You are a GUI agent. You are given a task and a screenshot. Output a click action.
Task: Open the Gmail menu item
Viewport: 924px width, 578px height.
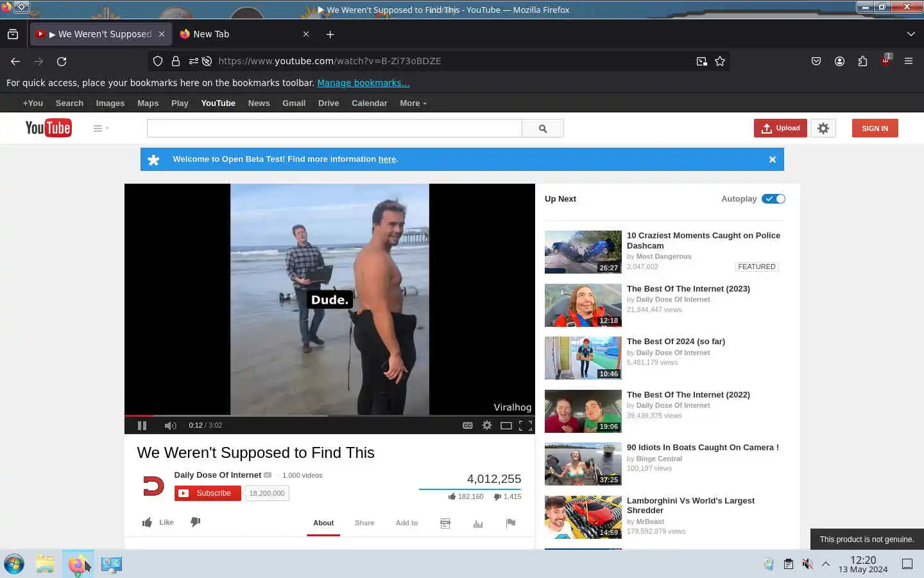point(294,103)
